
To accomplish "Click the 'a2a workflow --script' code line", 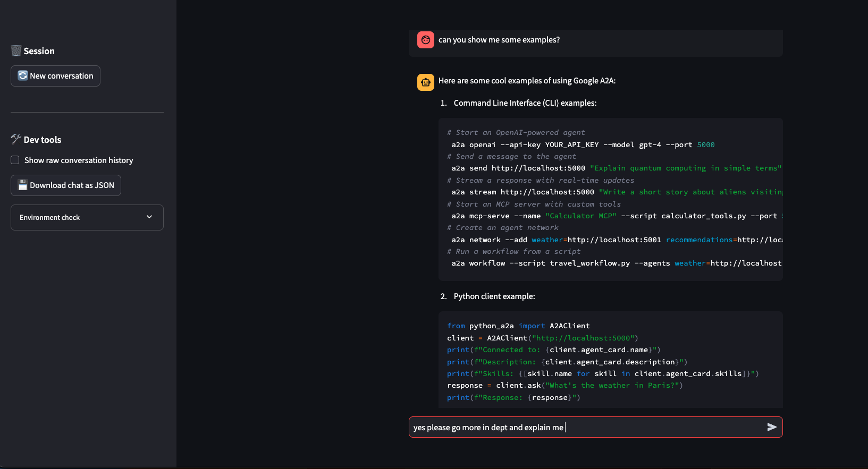I will [617, 263].
